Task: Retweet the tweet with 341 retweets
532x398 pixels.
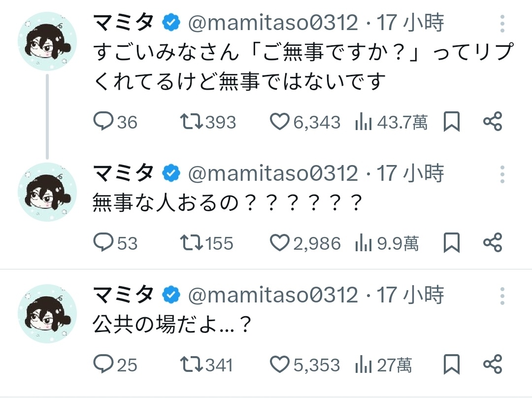Action: pos(191,365)
